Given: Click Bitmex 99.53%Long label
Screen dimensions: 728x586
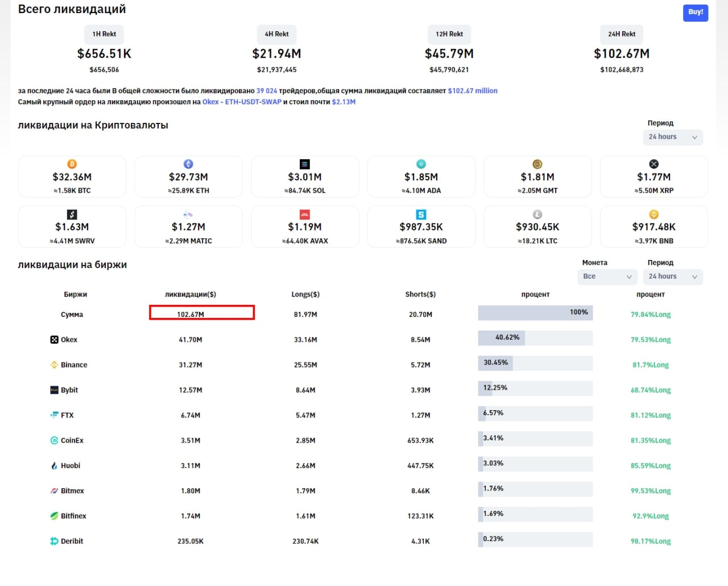Looking at the screenshot, I should tap(651, 491).
